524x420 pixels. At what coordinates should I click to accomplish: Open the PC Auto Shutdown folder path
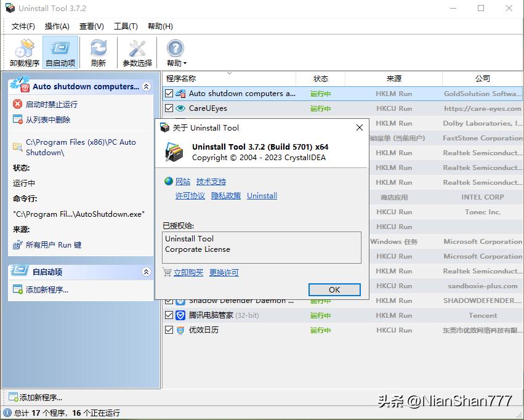click(81, 147)
